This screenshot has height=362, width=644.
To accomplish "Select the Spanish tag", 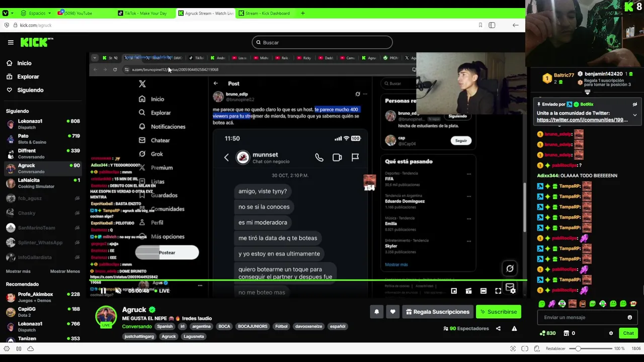I will (x=165, y=326).
